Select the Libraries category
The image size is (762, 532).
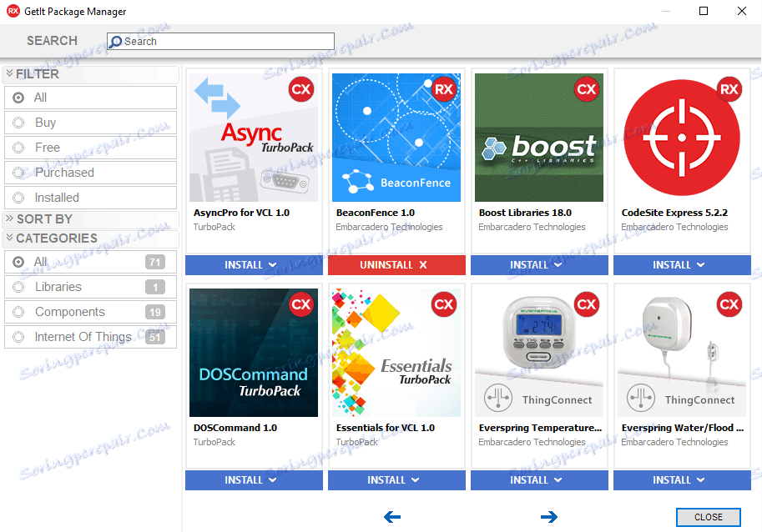tap(90, 287)
